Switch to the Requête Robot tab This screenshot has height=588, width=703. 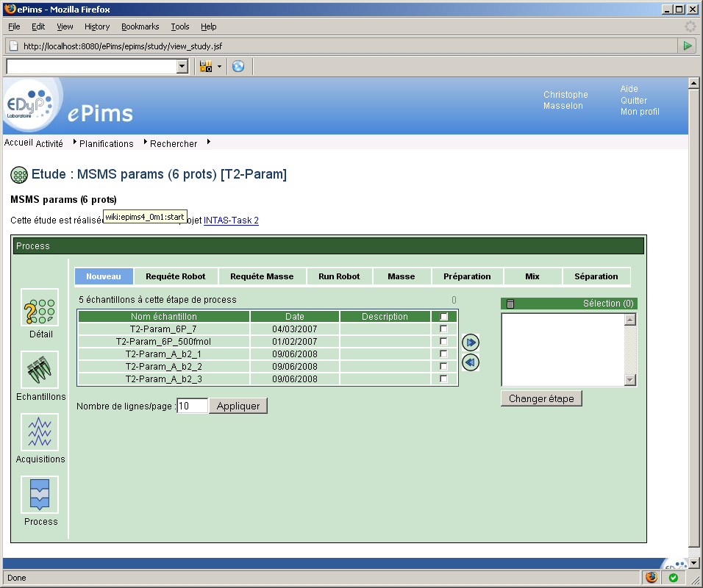coord(176,276)
